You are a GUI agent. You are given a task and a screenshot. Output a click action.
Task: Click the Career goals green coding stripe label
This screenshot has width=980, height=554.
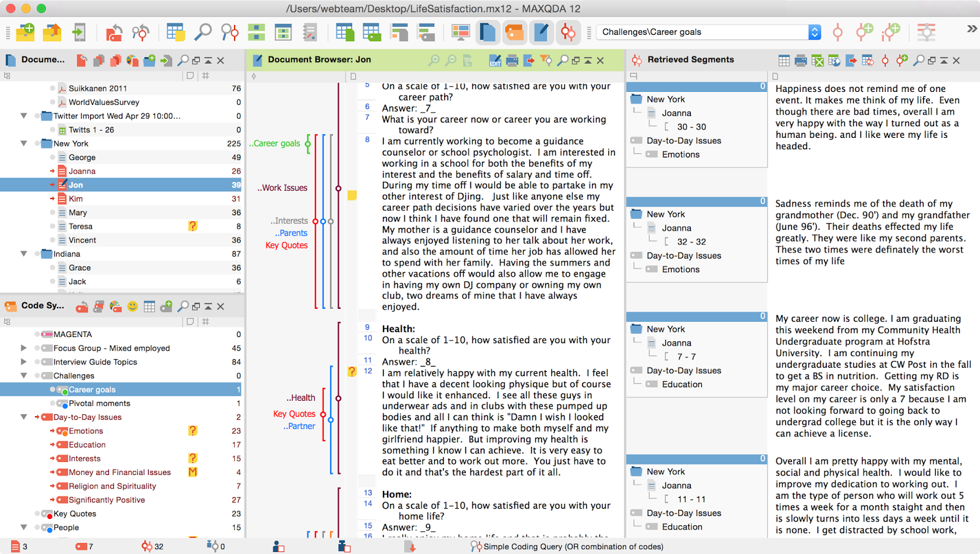(274, 143)
